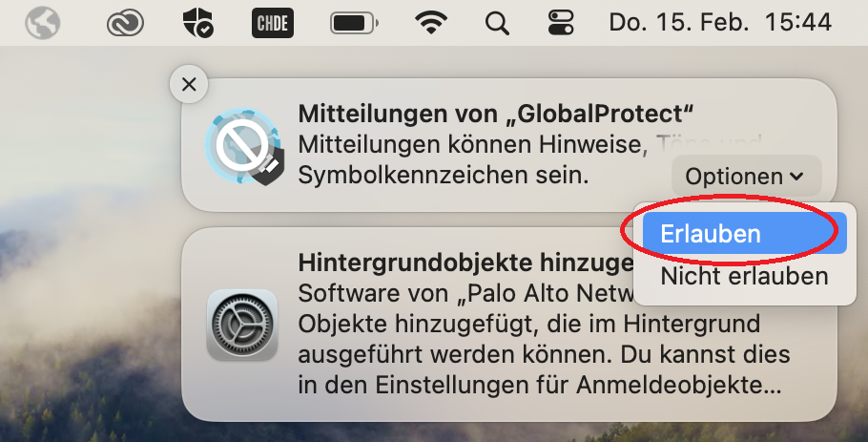Open the CHDE input source menu

click(273, 23)
